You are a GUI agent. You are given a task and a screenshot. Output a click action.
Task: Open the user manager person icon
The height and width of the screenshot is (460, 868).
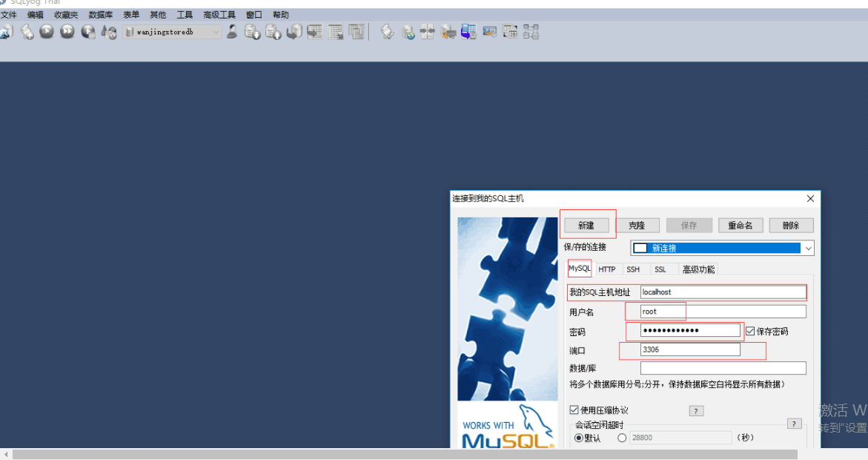232,32
